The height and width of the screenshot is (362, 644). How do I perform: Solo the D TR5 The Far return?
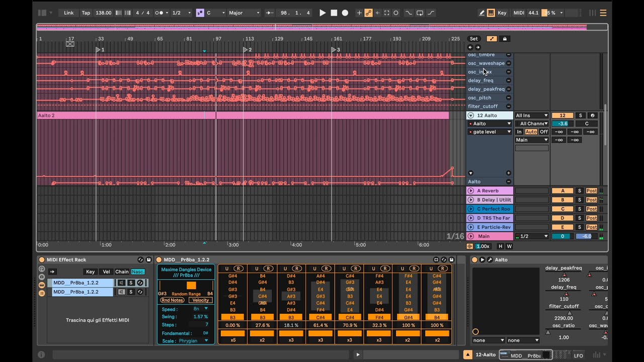coord(579,218)
